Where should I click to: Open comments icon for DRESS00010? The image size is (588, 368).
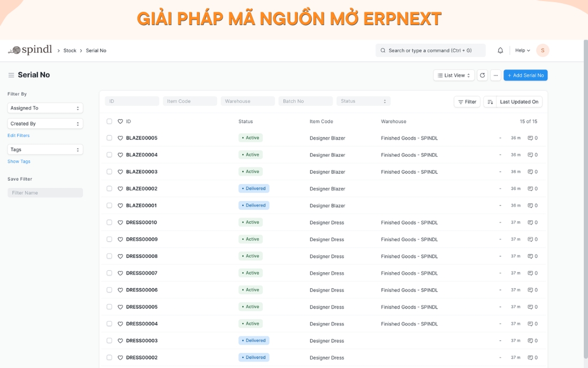[530, 223]
